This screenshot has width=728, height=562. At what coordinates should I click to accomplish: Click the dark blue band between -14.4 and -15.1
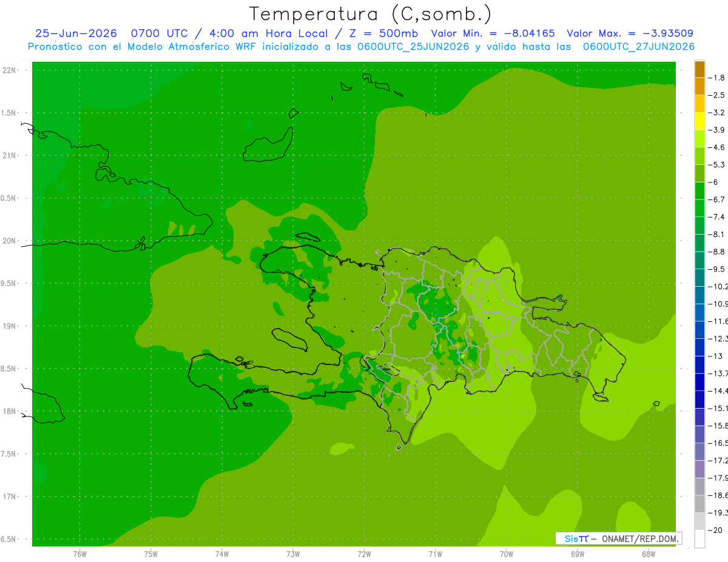click(699, 400)
